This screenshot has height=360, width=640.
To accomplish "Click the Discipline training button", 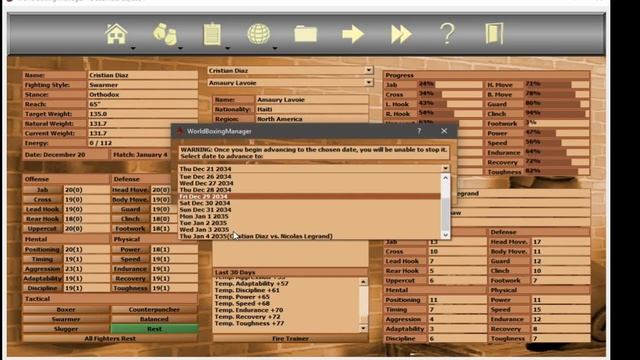I will point(42,288).
